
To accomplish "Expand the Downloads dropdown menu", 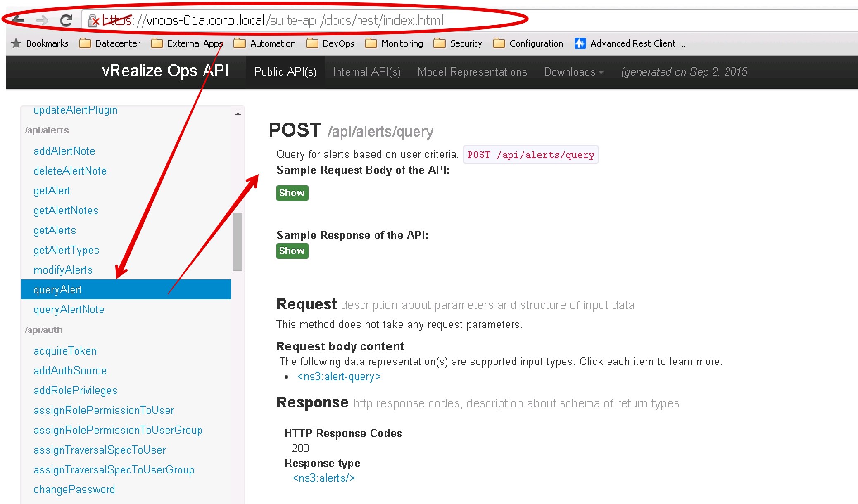I will pos(573,72).
